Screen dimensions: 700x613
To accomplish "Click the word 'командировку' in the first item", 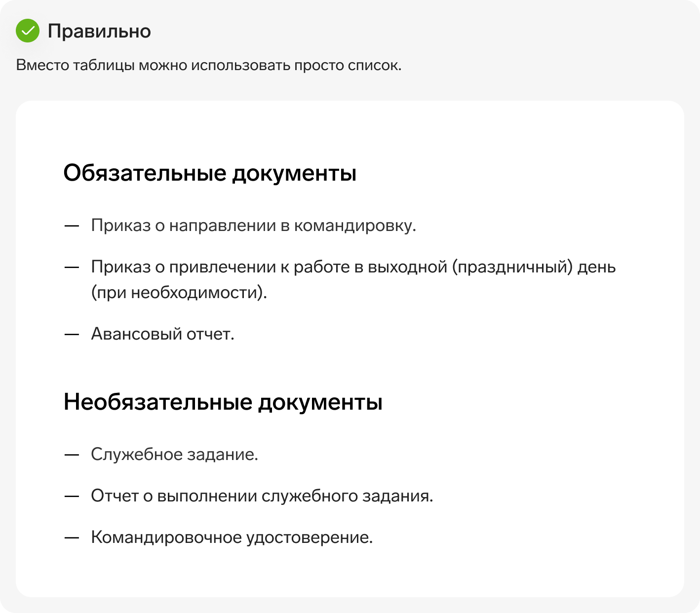I will click(x=355, y=226).
